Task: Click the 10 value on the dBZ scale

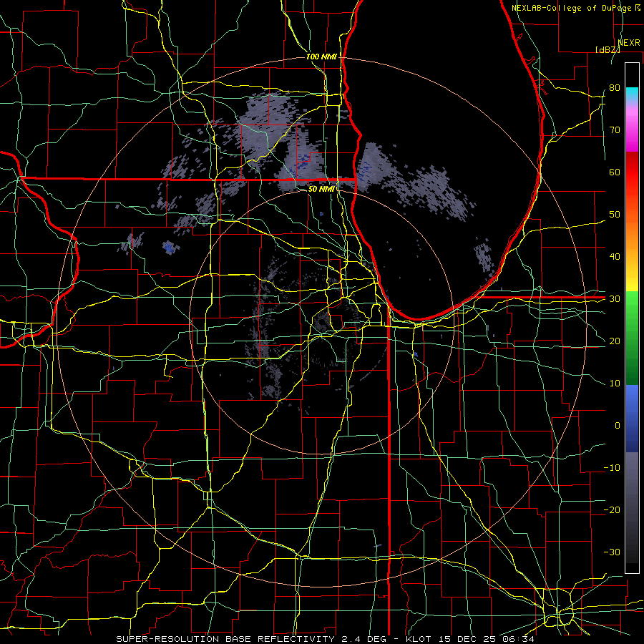Action: click(615, 384)
